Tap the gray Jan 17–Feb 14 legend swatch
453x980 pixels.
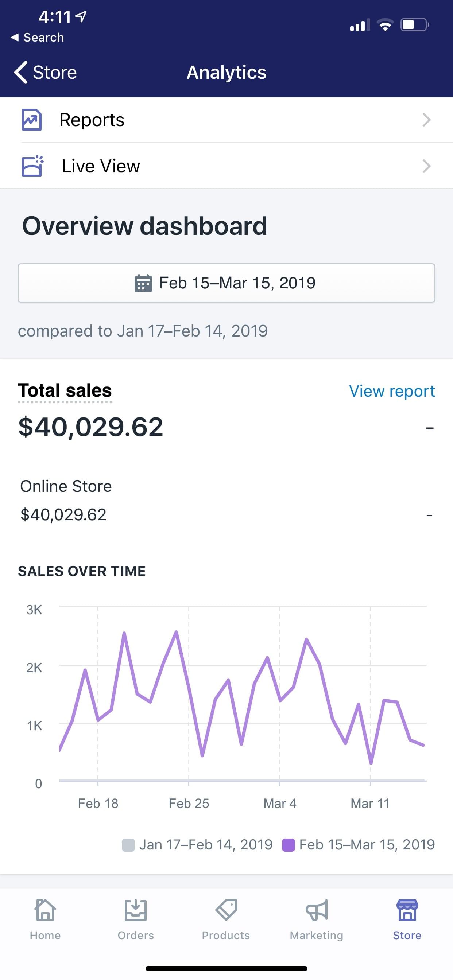128,845
